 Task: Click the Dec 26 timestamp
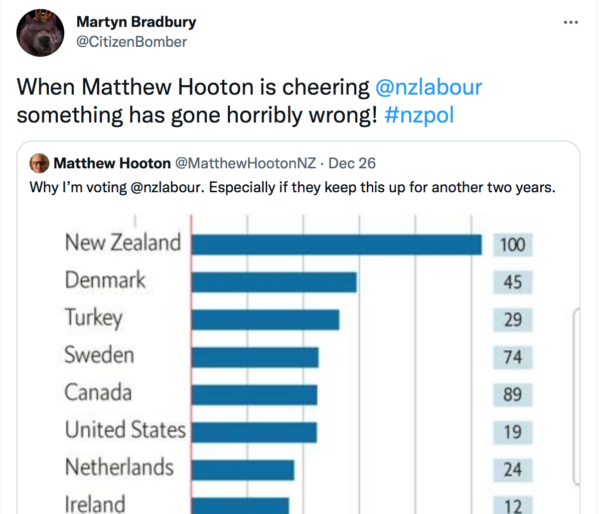click(352, 163)
